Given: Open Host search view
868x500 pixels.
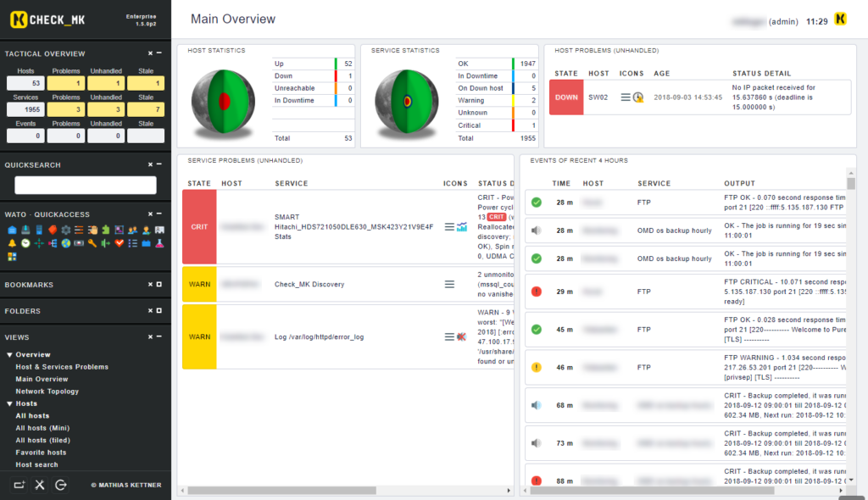Looking at the screenshot, I should (x=36, y=464).
